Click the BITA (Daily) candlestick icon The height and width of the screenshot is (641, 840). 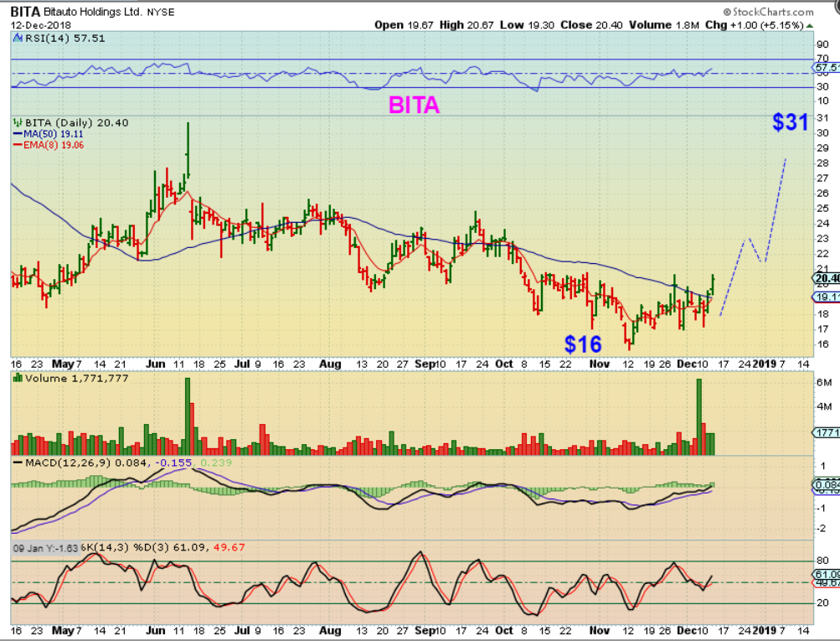tap(15, 123)
